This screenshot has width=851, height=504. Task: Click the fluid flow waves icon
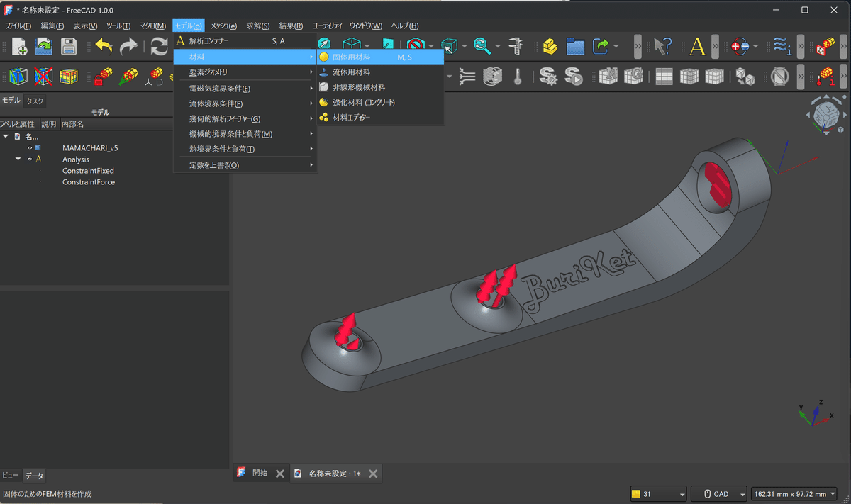click(782, 47)
